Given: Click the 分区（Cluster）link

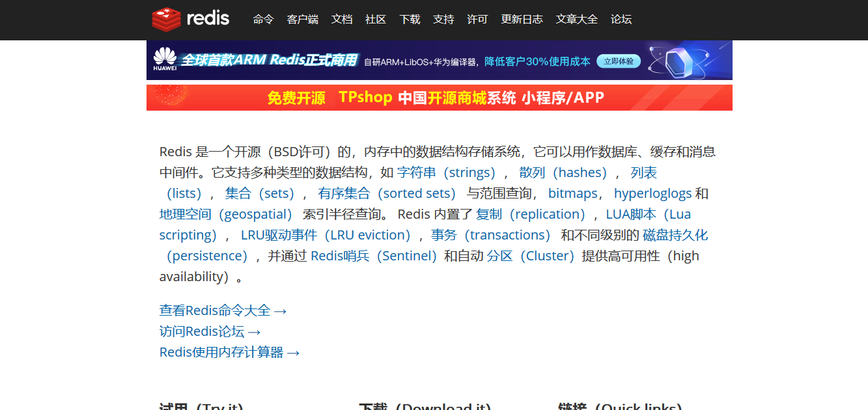Looking at the screenshot, I should [x=533, y=256].
